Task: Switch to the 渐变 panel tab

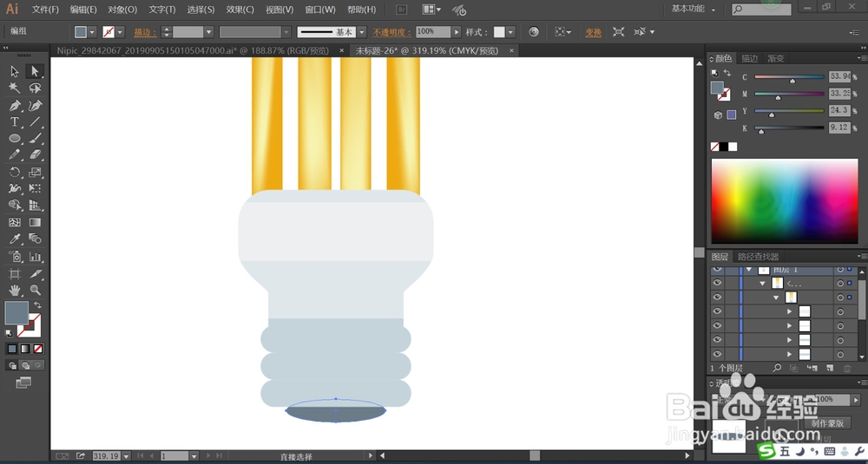Action: click(x=775, y=59)
